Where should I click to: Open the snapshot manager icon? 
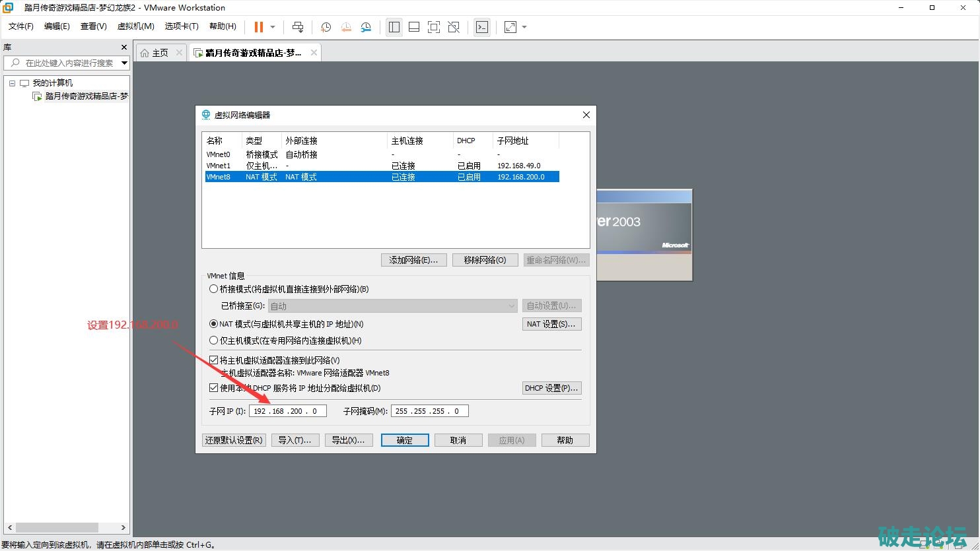point(366,27)
